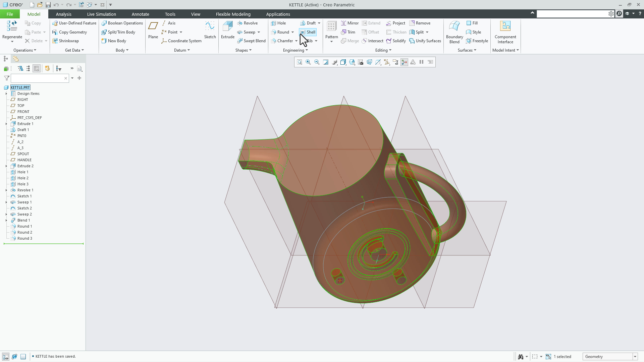This screenshot has width=644, height=362.
Task: Launch the Sketch tool
Action: 210,30
